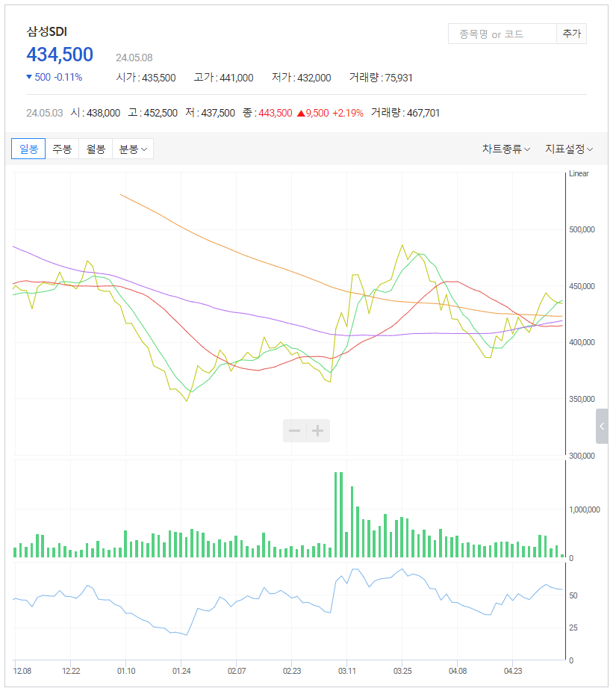Click the 01.24 date axis label
The image size is (616, 697).
[181, 671]
